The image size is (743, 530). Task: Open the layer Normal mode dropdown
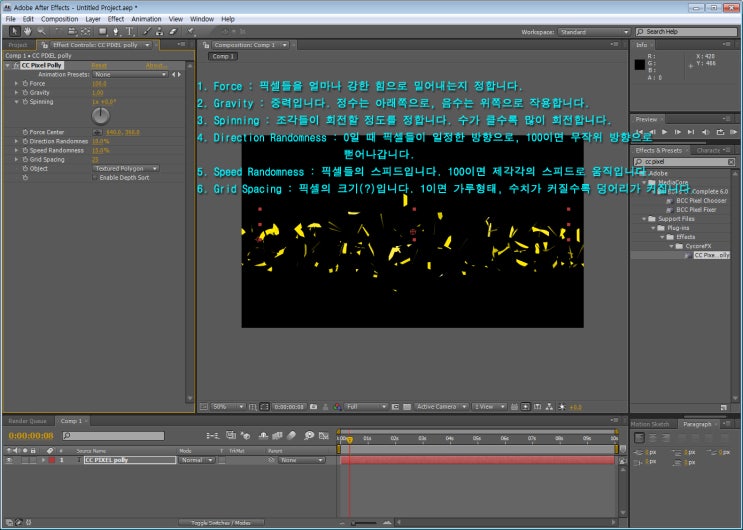[197, 460]
